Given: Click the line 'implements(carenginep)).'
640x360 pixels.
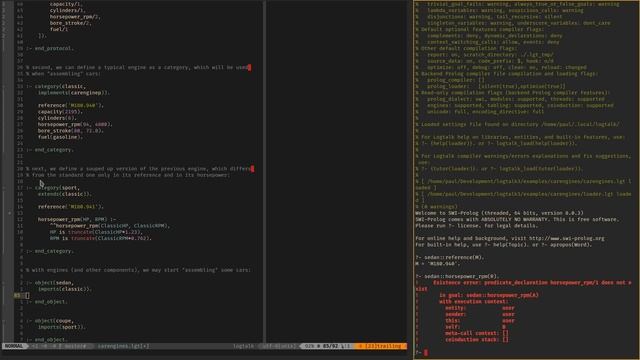Looking at the screenshot, I should [x=74, y=93].
